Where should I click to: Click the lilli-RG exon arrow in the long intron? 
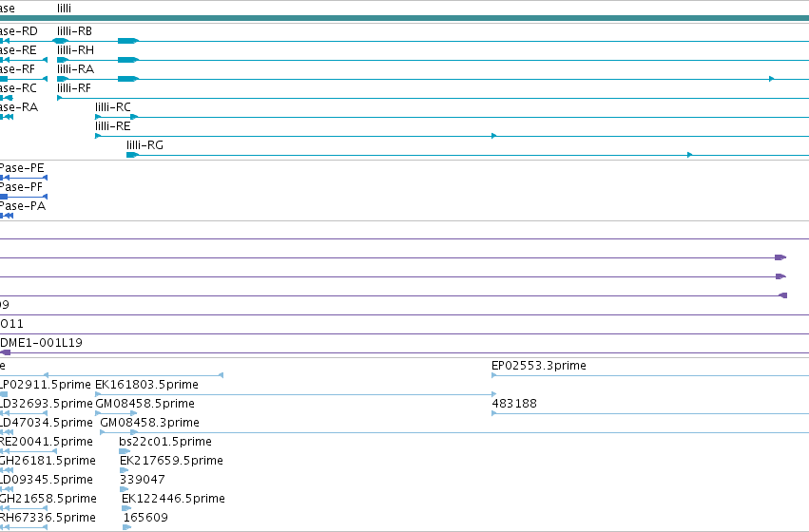690,155
